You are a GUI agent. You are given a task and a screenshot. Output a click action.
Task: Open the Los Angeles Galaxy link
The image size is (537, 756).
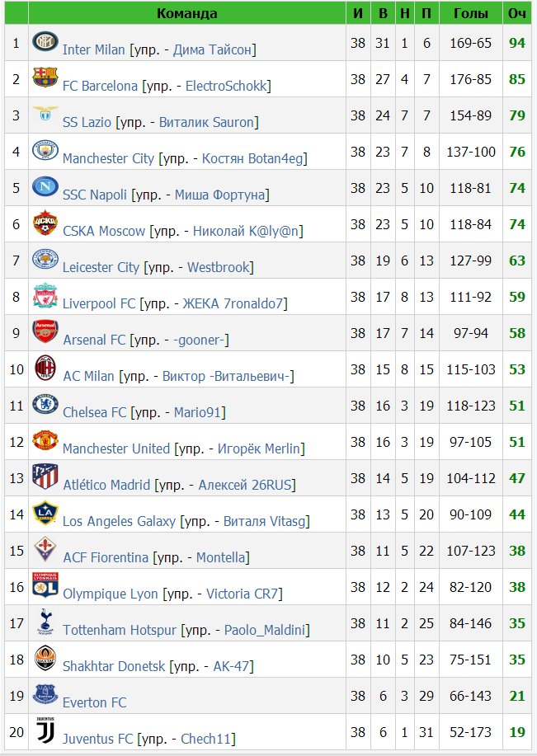click(119, 521)
